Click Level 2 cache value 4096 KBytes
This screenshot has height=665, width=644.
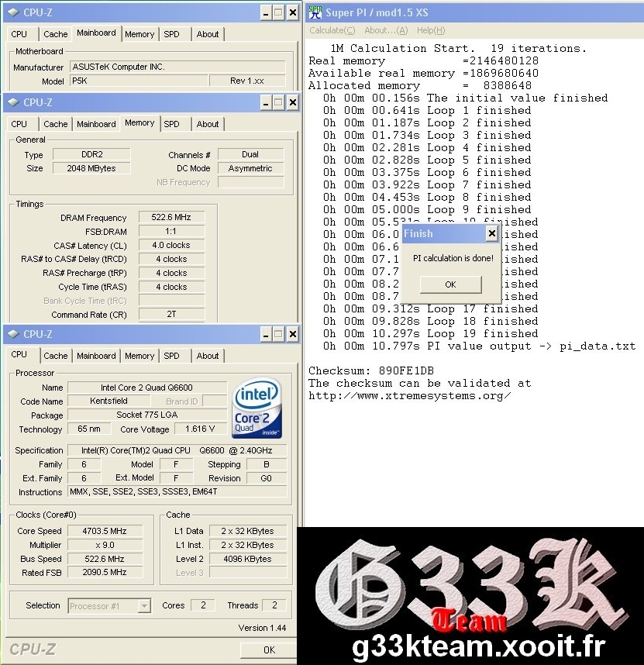(247, 559)
